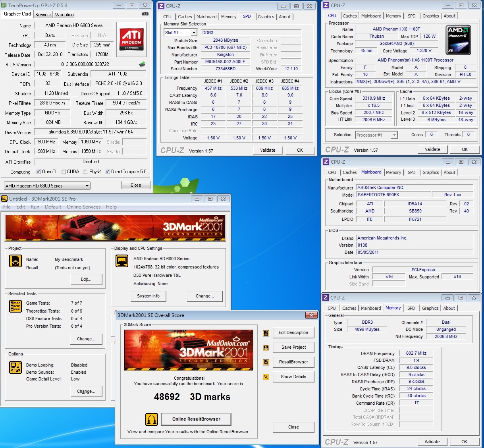The width and height of the screenshot is (484, 448).
Task: Uncheck the OpenCL checkbox
Action: click(x=39, y=172)
